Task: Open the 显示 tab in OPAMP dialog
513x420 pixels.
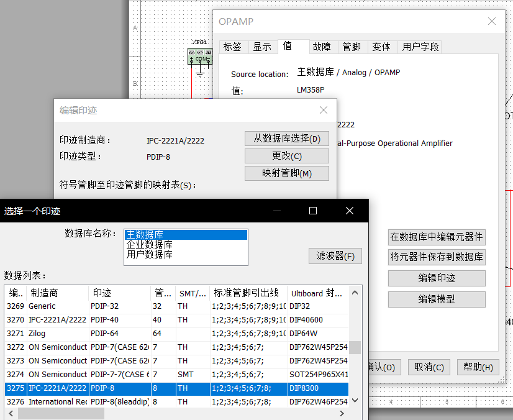Action: click(262, 47)
